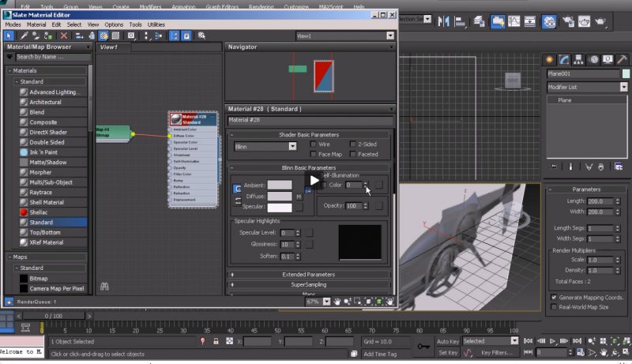Viewport: 632px width, 364px height.
Task: Open the Tools menu in Slate editor
Action: tap(135, 24)
